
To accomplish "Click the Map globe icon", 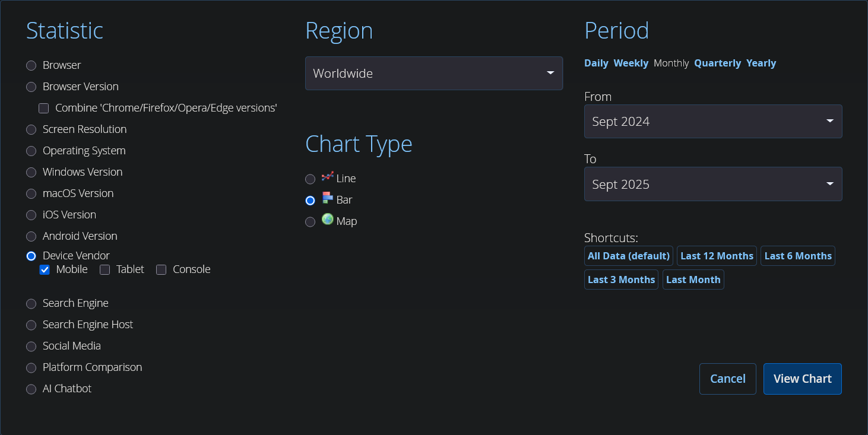I will pyautogui.click(x=327, y=219).
